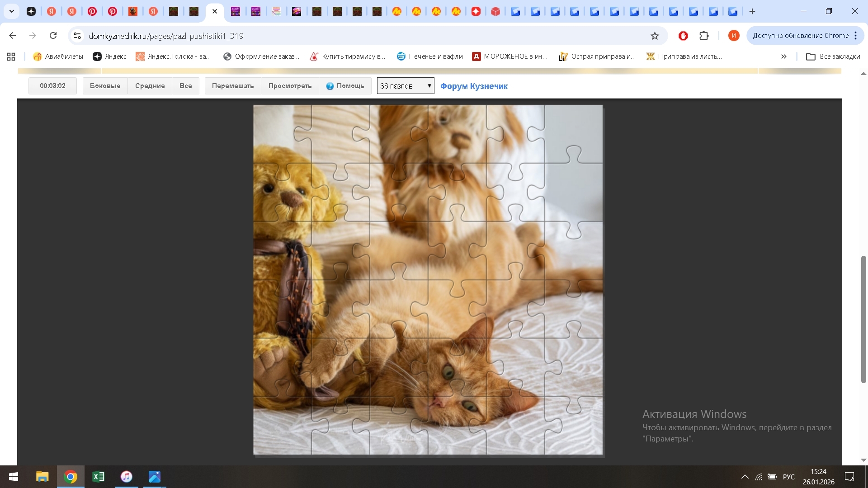
Task: Show only Боковые edge pieces
Action: [105, 86]
